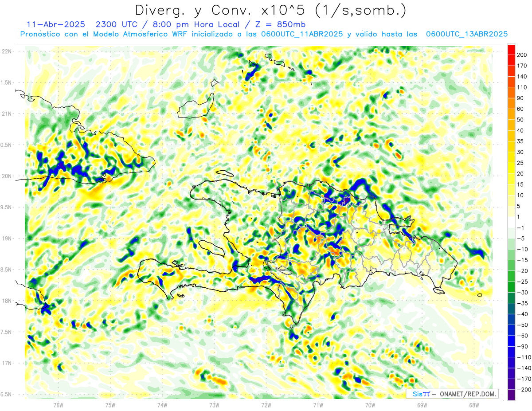Click the red swatch topping the color scale
Image resolution: width=532 pixels, height=411 pixels.
click(x=511, y=49)
